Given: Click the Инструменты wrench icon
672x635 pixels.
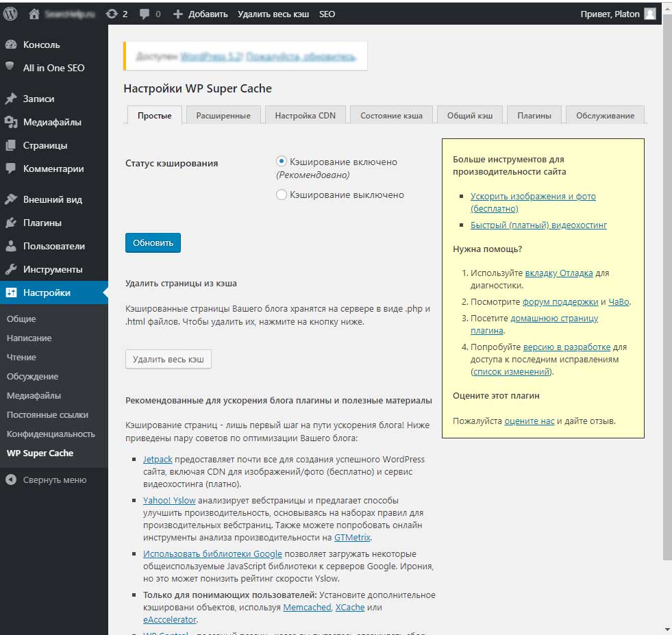Looking at the screenshot, I should click(11, 269).
